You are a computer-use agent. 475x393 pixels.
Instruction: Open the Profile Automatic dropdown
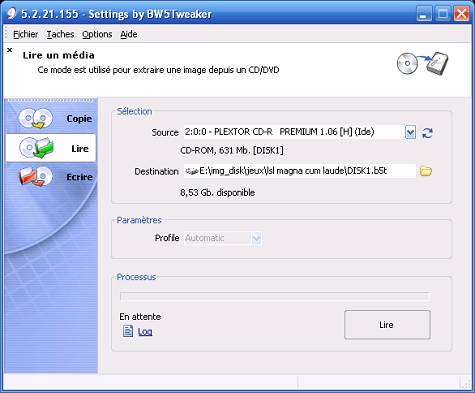pyautogui.click(x=223, y=238)
